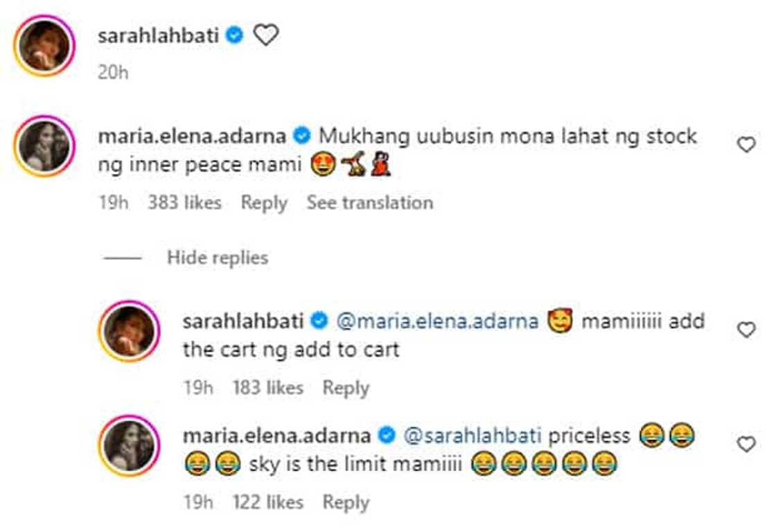Image resolution: width=776 pixels, height=532 pixels.
Task: Reply to the maria.elena.adarna inner peace comment
Action: click(264, 203)
